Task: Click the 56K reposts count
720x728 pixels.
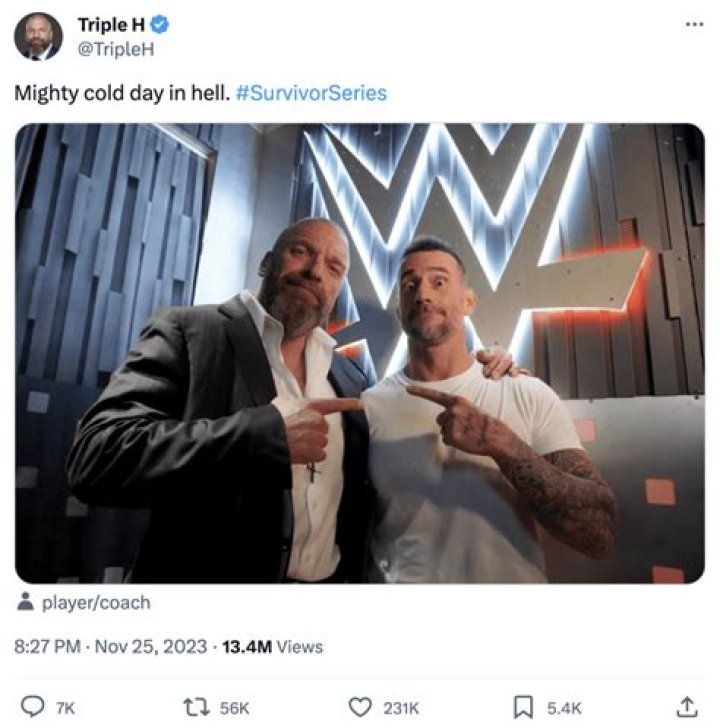Action: click(x=234, y=708)
